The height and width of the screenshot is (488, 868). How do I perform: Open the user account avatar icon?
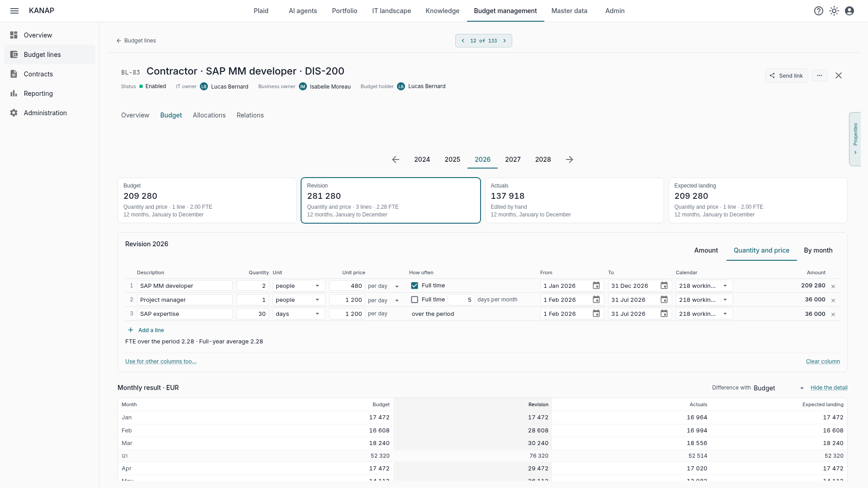point(849,11)
